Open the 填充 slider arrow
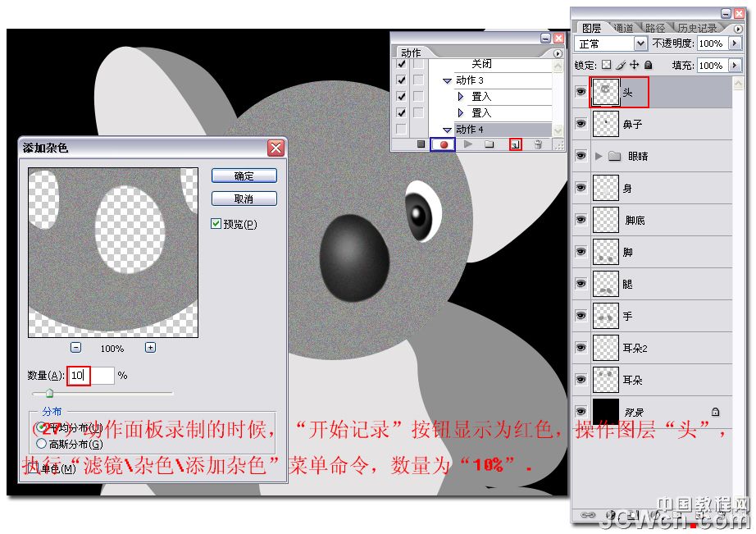The width and height of the screenshot is (756, 534). 735,65
